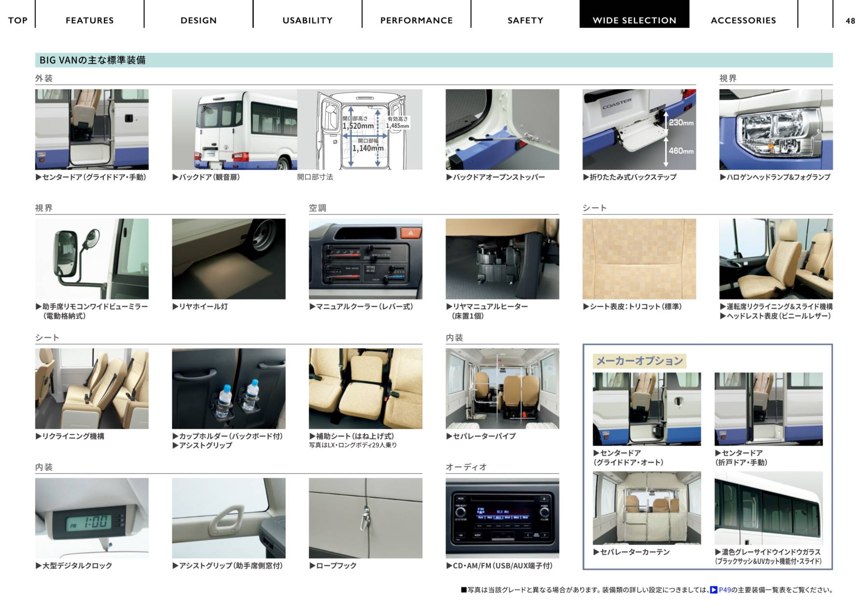
Task: Select the PERFORMANCE tab
Action: coord(416,20)
